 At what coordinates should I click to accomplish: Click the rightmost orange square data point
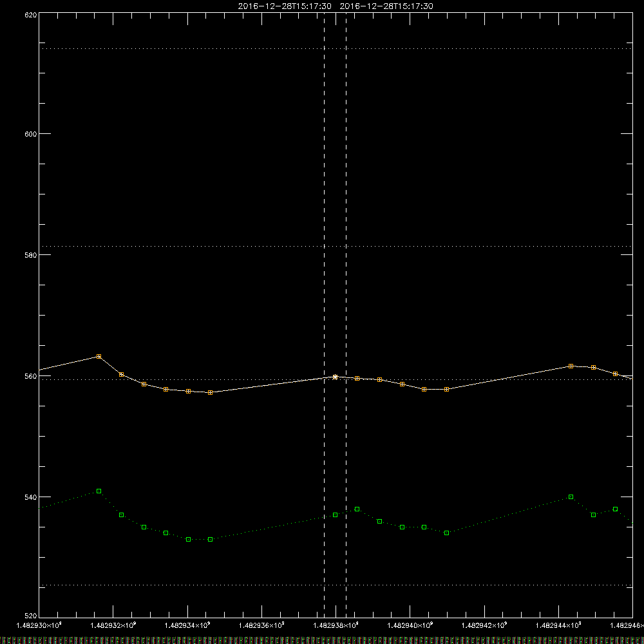point(615,374)
